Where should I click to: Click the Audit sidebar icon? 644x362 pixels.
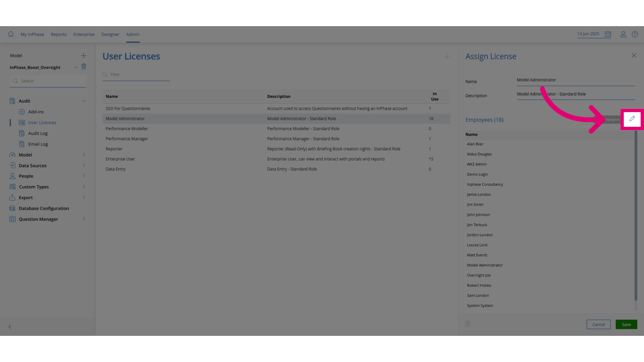(x=12, y=101)
